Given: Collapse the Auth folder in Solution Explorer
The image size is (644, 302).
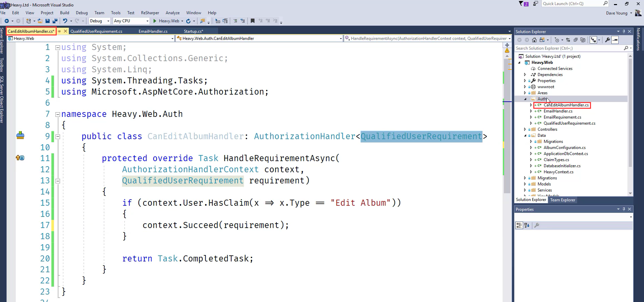Looking at the screenshot, I should pyautogui.click(x=525, y=99).
